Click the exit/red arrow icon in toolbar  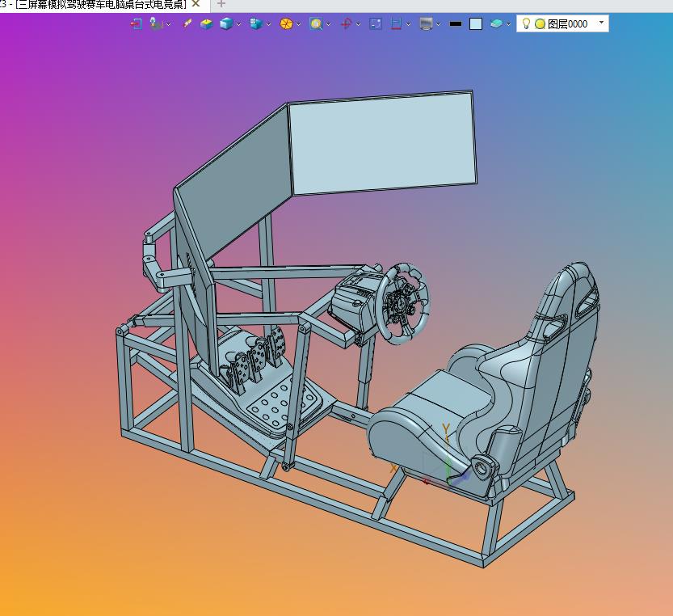click(136, 23)
